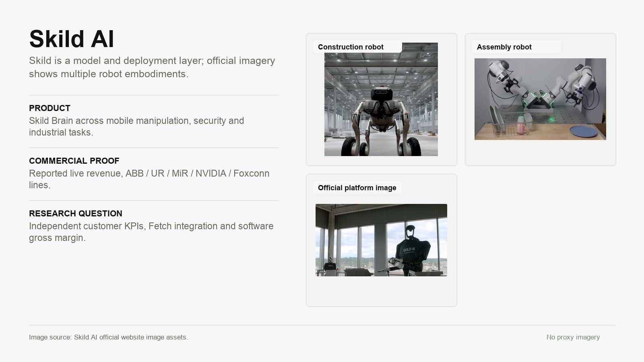Select the humanoid Official platform photo
Image resolution: width=644 pixels, height=362 pixels.
point(381,240)
